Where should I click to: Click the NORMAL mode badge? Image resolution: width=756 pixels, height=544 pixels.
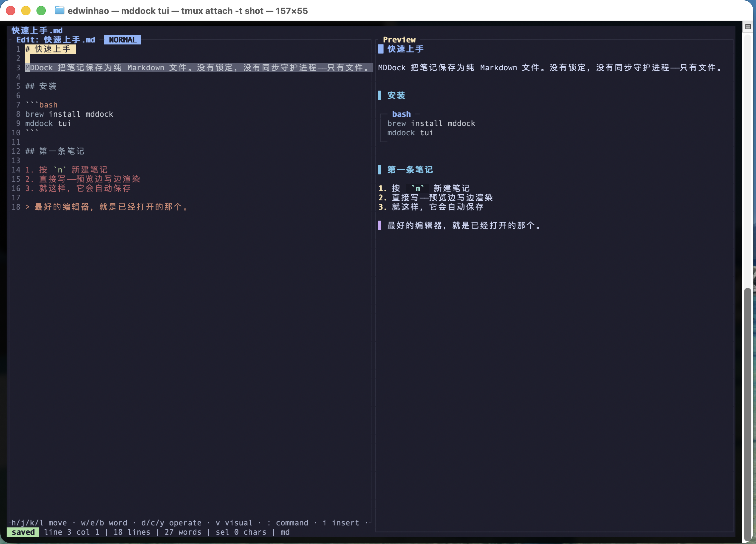[x=123, y=40]
